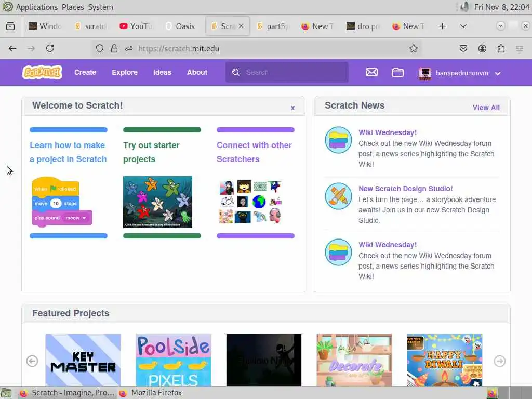
Task: Switch to the Windo tab
Action: tap(46, 26)
